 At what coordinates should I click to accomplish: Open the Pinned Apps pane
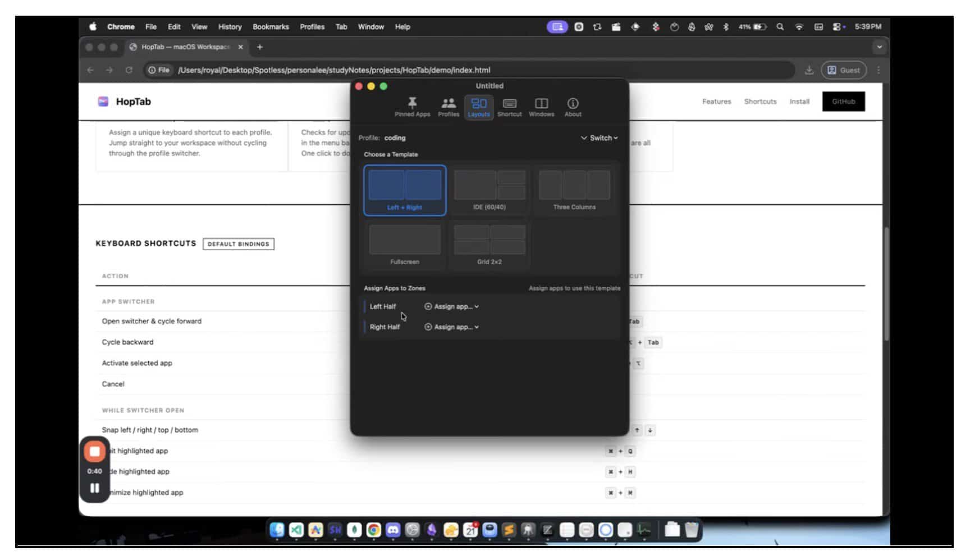pyautogui.click(x=412, y=107)
